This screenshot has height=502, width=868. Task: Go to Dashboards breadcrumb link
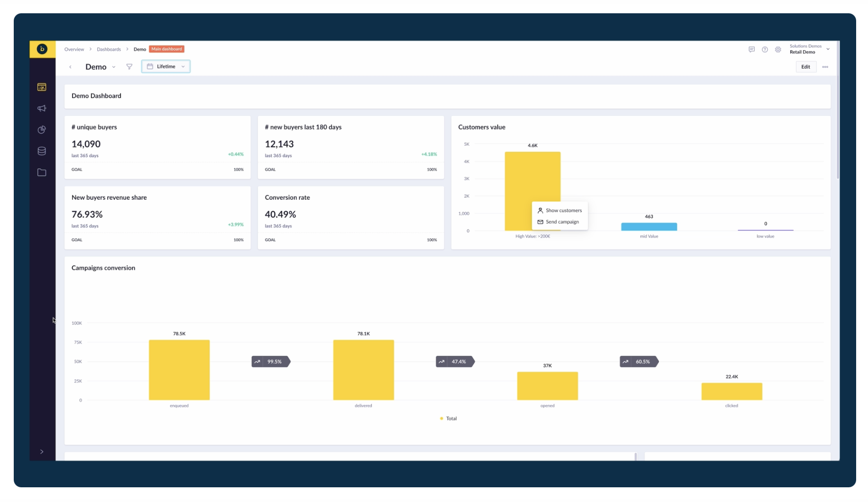(x=109, y=49)
